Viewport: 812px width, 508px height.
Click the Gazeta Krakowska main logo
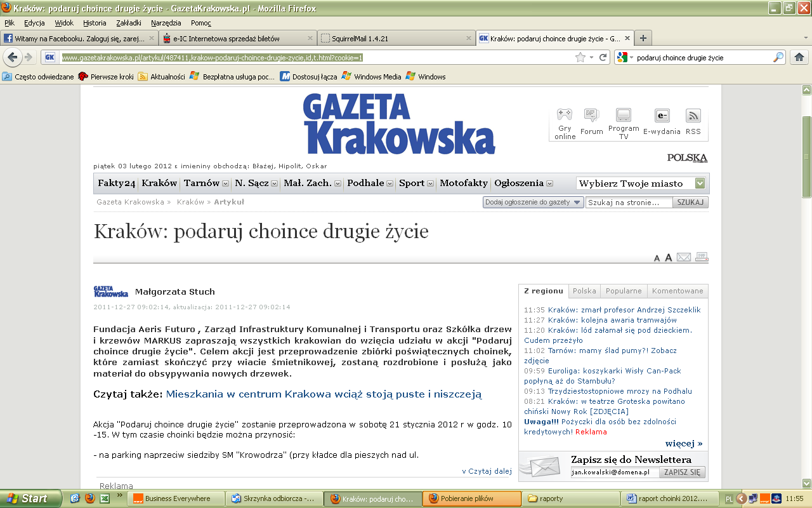tap(399, 123)
